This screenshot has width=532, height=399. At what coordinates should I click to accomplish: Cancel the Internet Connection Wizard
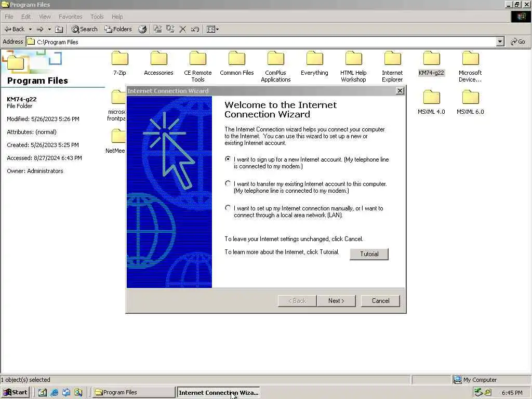pos(380,301)
